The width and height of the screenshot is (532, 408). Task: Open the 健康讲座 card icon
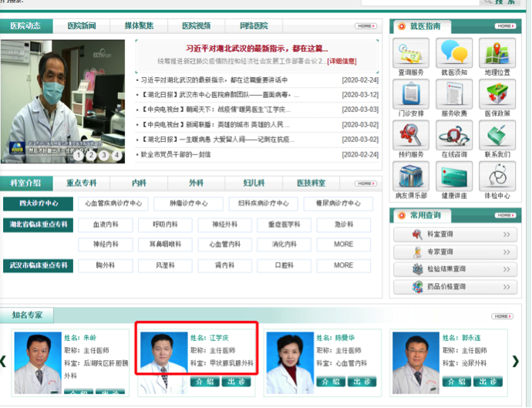pyautogui.click(x=454, y=177)
